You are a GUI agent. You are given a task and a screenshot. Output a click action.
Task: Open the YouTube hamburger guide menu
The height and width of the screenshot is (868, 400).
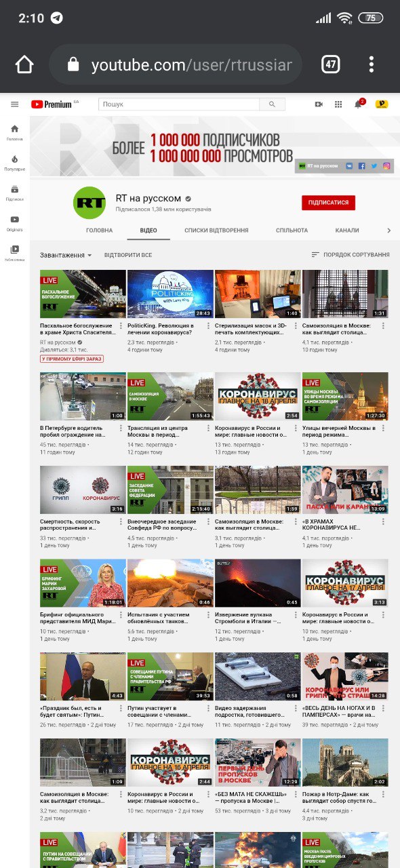pyautogui.click(x=14, y=104)
